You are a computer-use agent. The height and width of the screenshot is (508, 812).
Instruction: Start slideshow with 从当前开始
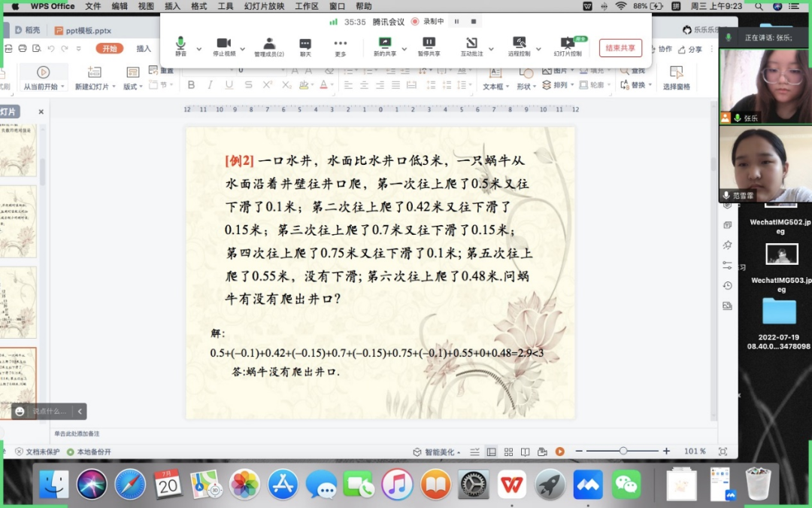pos(44,78)
